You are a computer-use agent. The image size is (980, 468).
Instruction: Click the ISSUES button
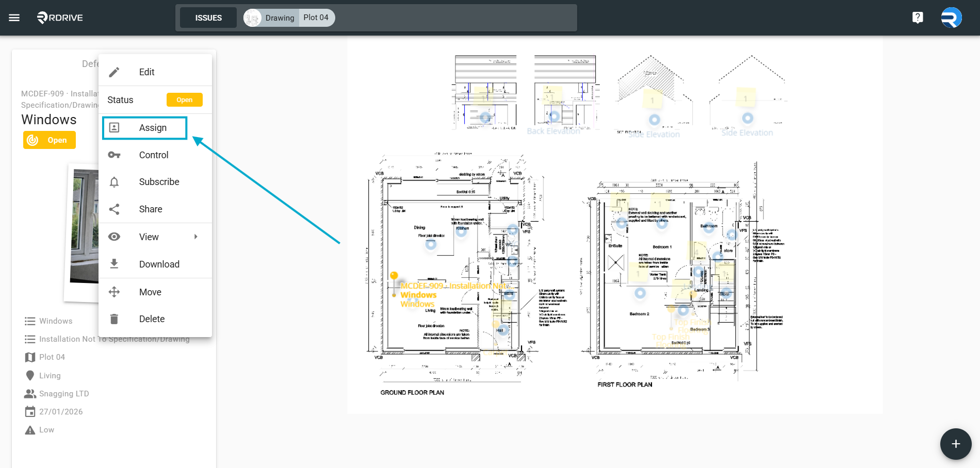pyautogui.click(x=208, y=18)
